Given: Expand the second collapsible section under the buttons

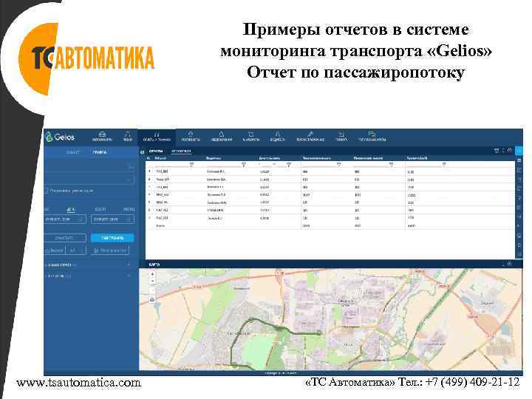Looking at the screenshot, I should click(87, 276).
